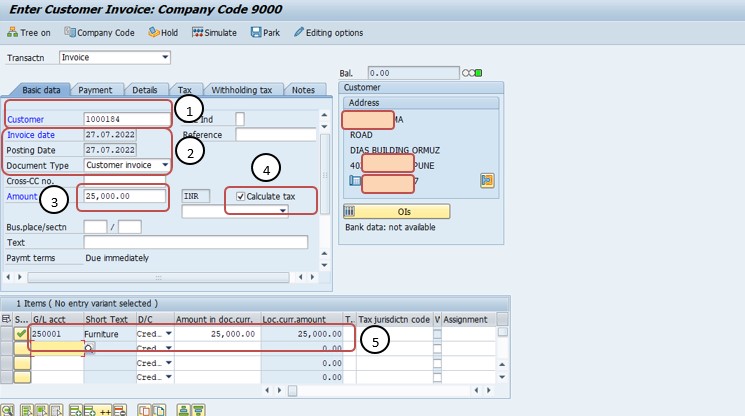
Task: Click the table settings icon left of S... column
Action: point(6,319)
